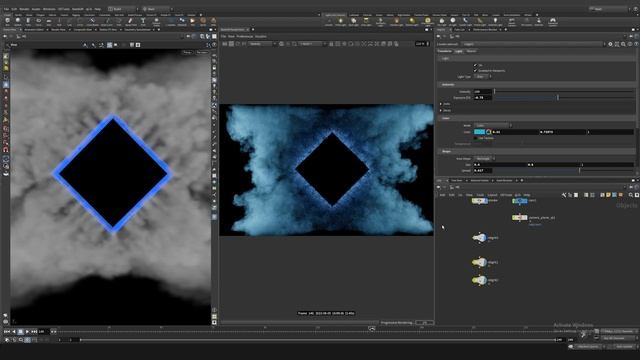The width and height of the screenshot is (640, 360).
Task: Open the Build desktop dropdown
Action: pos(122,9)
